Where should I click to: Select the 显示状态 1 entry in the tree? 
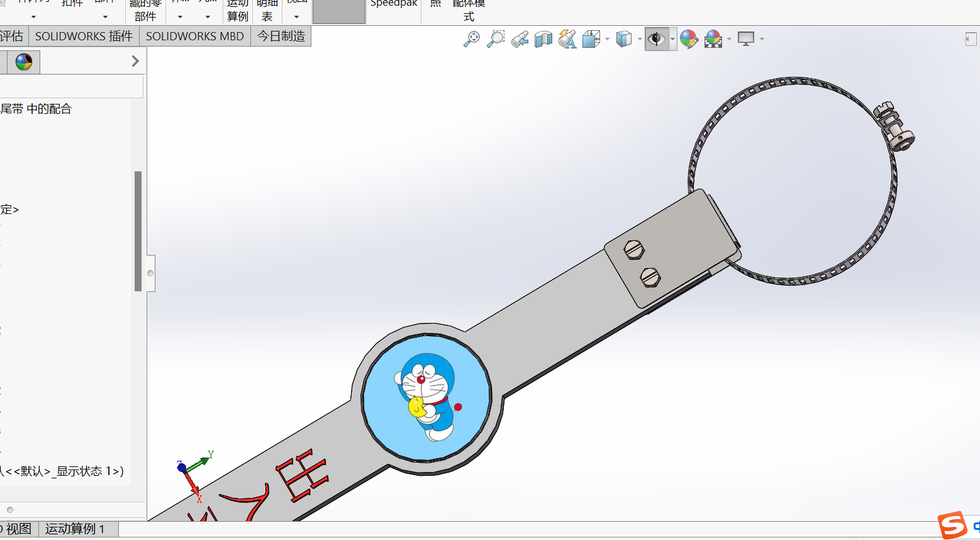62,471
